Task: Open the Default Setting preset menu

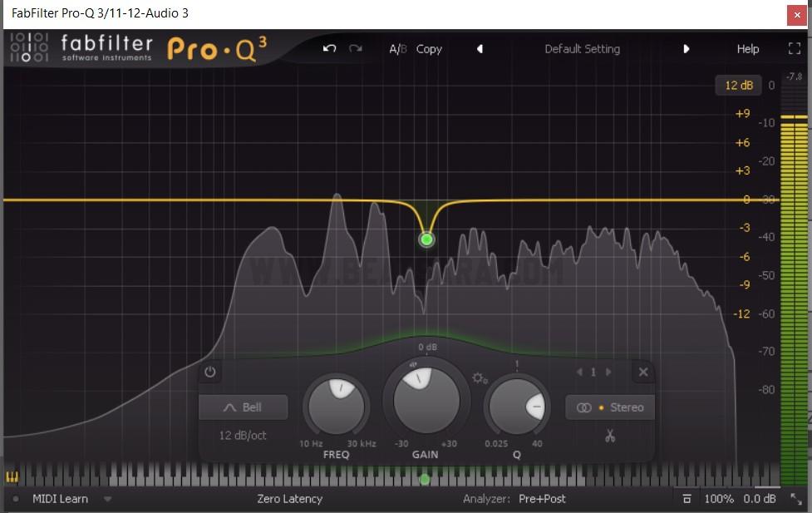Action: pyautogui.click(x=582, y=49)
